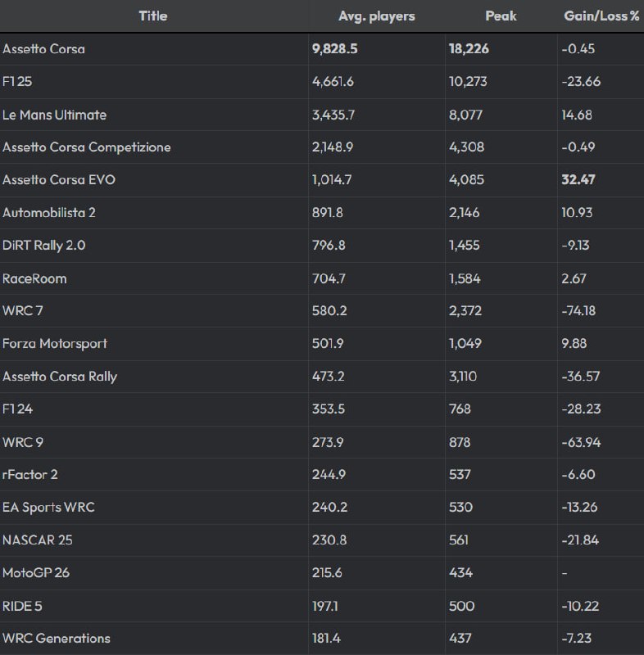Click the F1 24 title

(17, 409)
